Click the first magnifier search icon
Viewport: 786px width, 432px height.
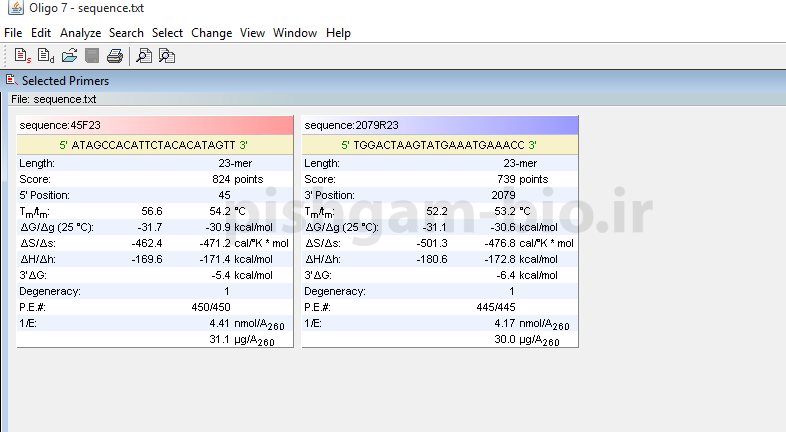click(144, 56)
